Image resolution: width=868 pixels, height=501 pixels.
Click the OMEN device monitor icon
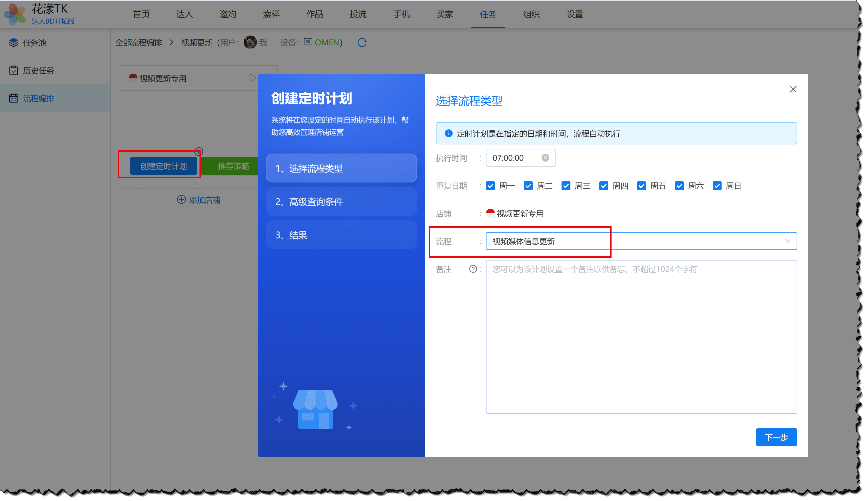coord(308,42)
